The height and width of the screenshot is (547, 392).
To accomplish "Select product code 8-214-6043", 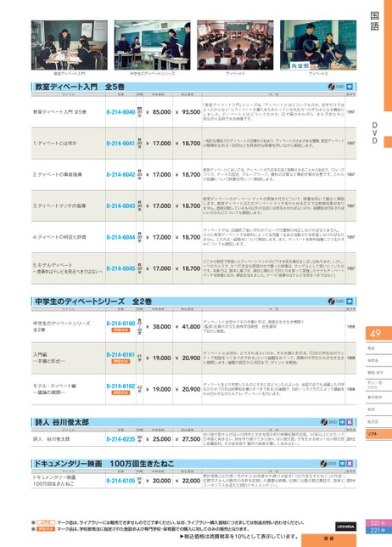I will [120, 206].
